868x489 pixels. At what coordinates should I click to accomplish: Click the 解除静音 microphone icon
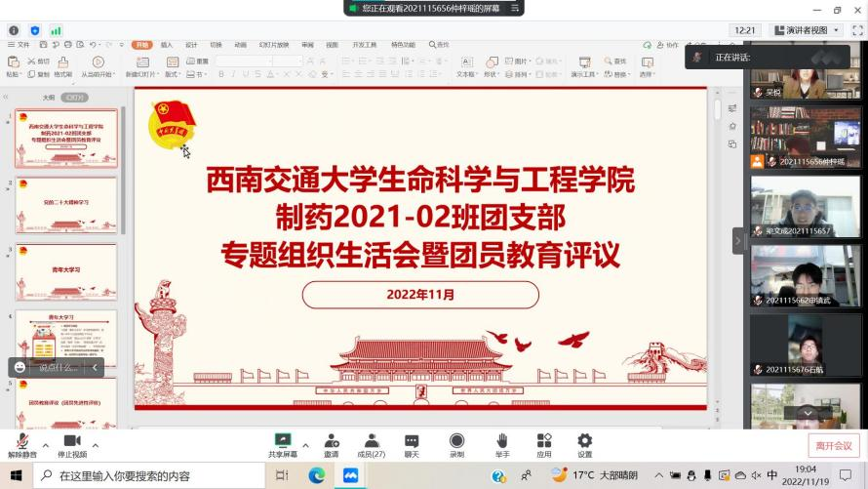click(21, 441)
